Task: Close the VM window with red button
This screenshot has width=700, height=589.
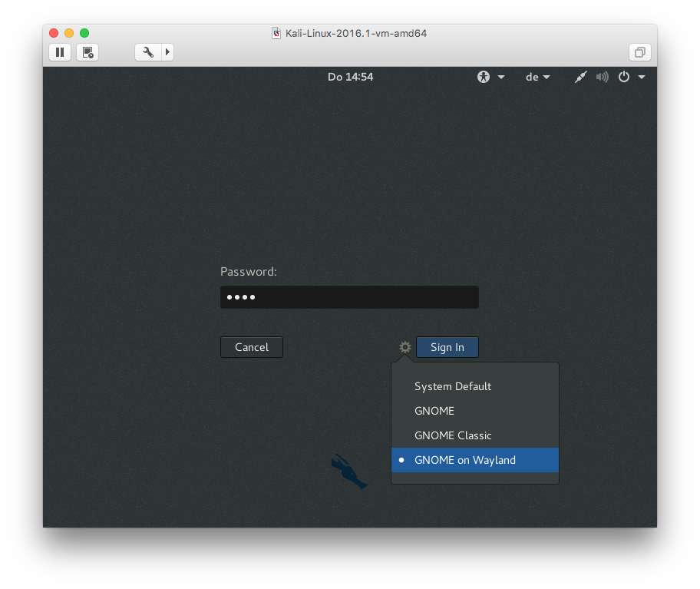Action: tap(54, 33)
